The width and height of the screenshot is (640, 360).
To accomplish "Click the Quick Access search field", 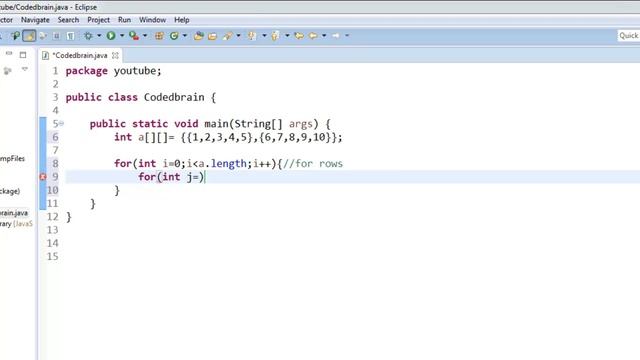I will pos(629,36).
